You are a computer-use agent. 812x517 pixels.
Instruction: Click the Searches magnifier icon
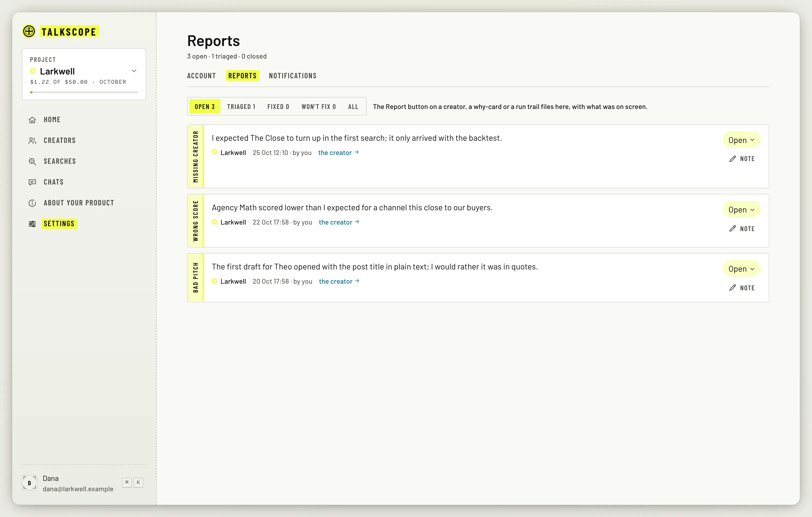coord(32,161)
